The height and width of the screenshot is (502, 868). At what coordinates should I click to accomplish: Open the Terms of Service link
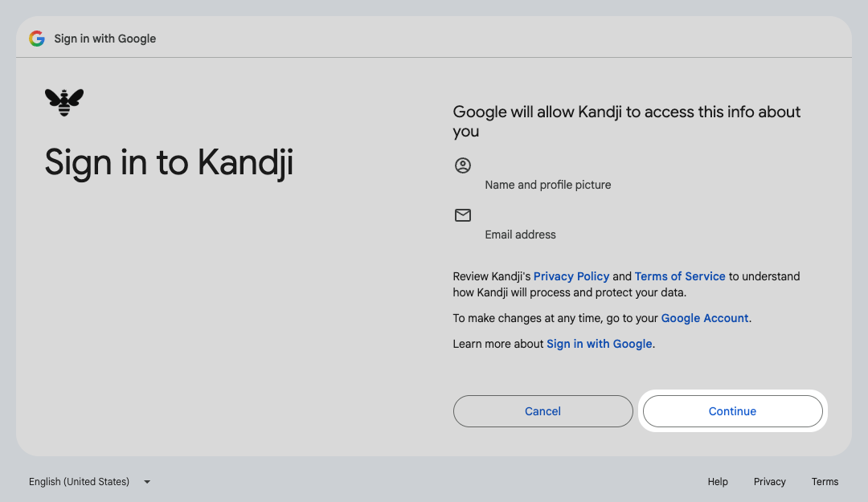point(680,276)
